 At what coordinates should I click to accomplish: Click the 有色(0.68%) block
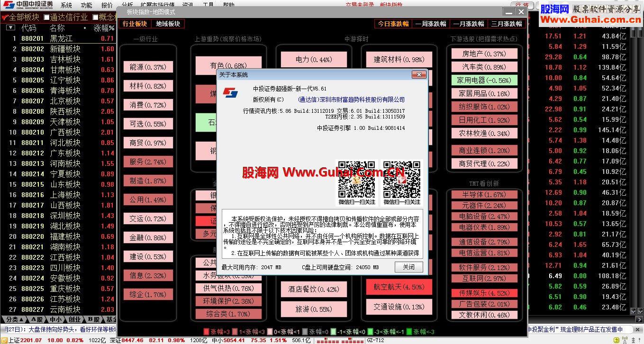coord(228,65)
